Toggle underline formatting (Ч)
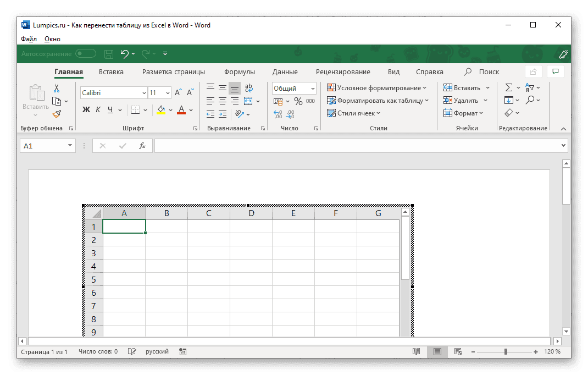This screenshot has height=375, width=588. pyautogui.click(x=112, y=110)
